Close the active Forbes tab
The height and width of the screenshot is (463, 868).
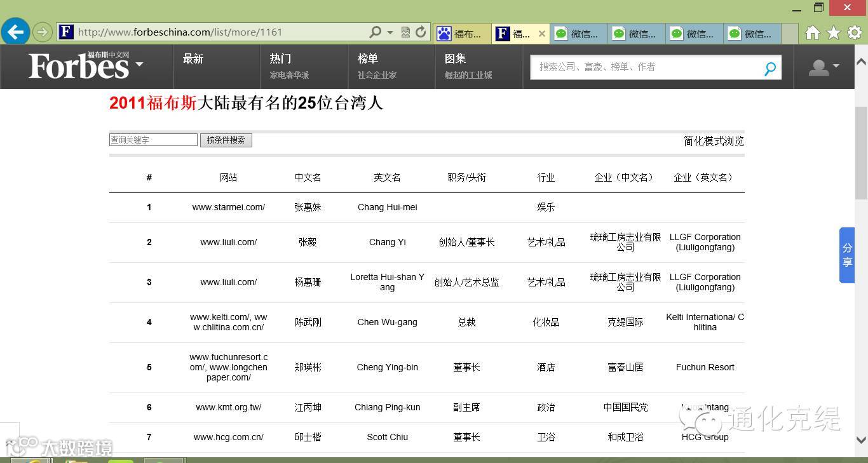(542, 34)
